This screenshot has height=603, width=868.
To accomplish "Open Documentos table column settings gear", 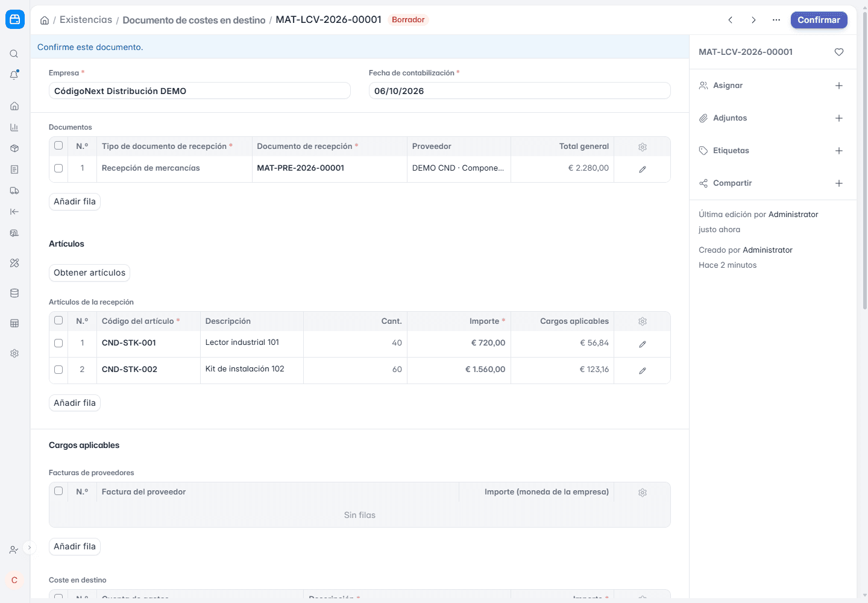I will click(x=643, y=147).
